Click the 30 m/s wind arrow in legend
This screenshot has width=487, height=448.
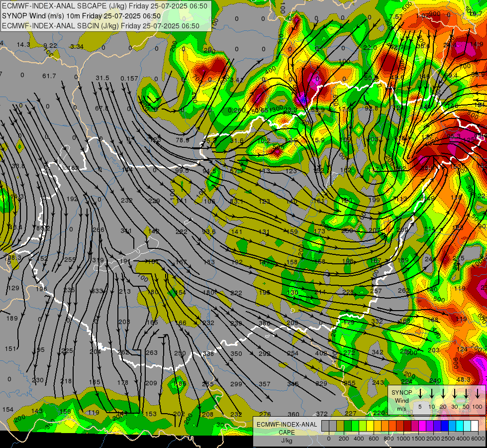(455, 394)
